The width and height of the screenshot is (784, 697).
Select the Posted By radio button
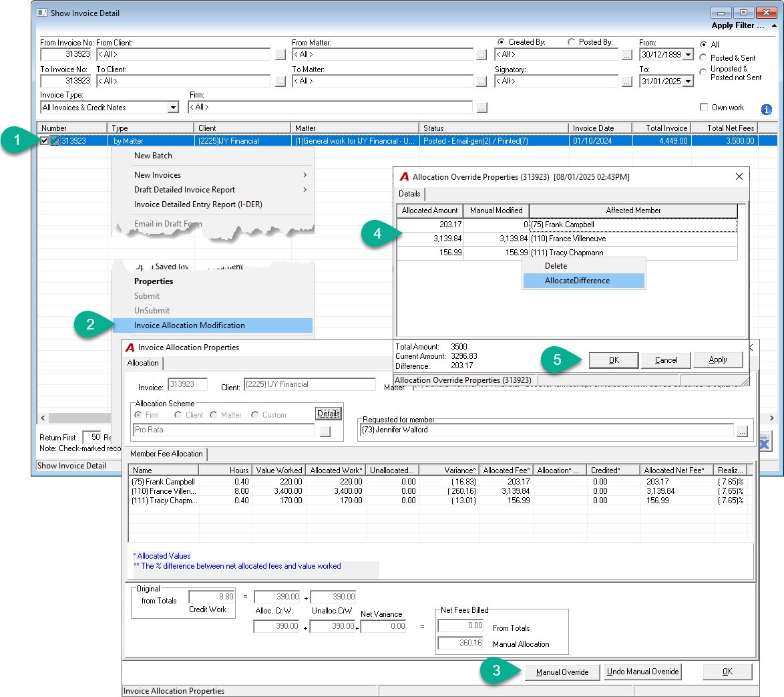(571, 42)
